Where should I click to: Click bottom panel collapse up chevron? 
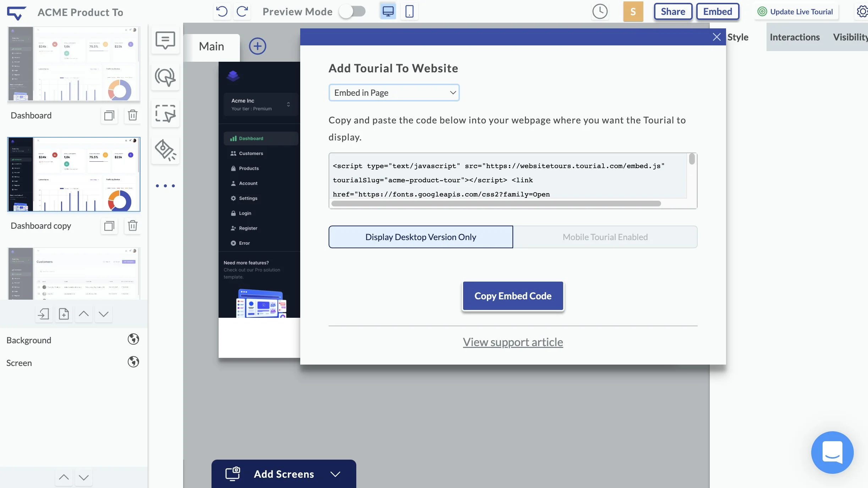click(64, 477)
